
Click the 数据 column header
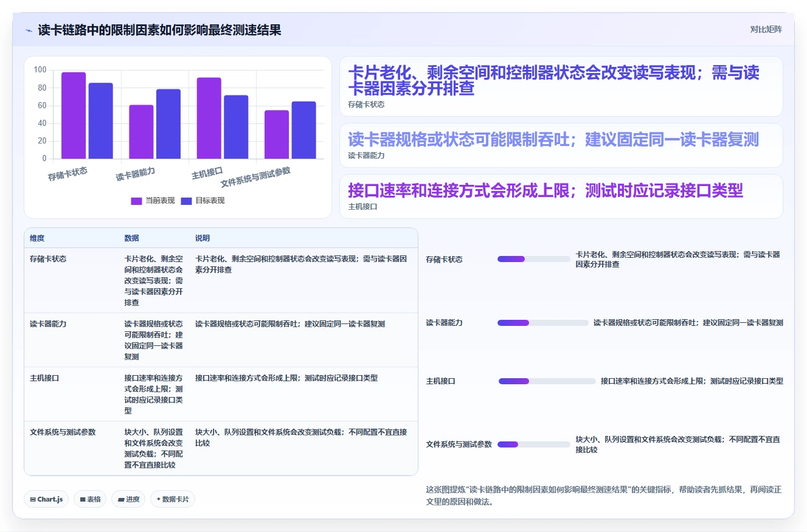[132, 238]
